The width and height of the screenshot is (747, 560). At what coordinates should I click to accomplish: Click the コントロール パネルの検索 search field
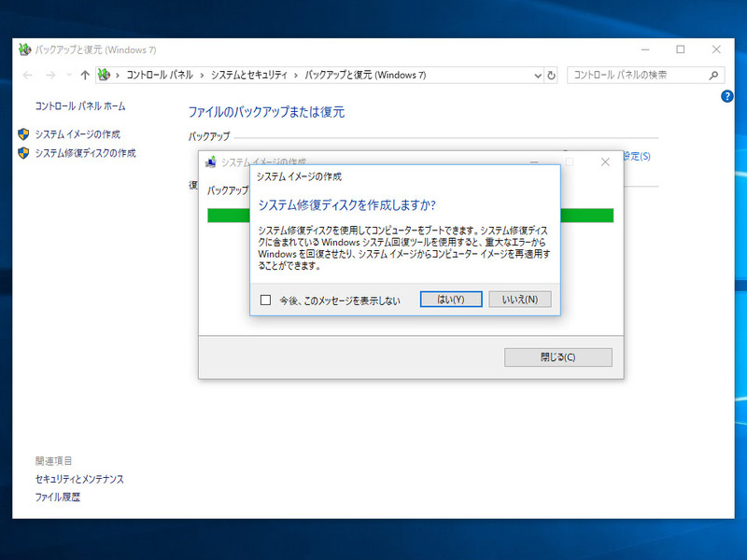(x=645, y=76)
